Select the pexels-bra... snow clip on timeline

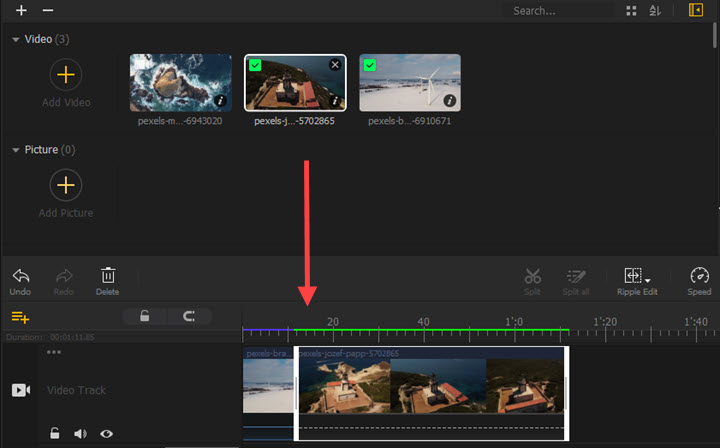pyautogui.click(x=268, y=393)
